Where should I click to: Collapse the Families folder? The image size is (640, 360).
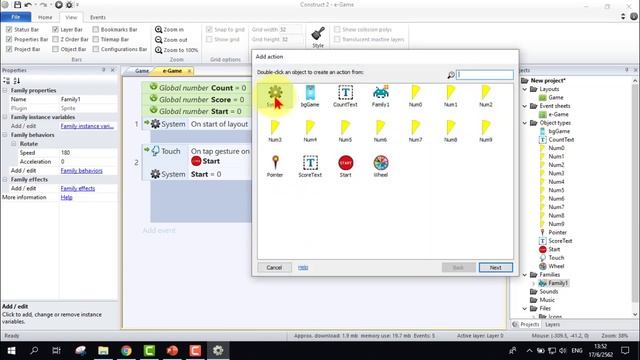click(x=525, y=274)
